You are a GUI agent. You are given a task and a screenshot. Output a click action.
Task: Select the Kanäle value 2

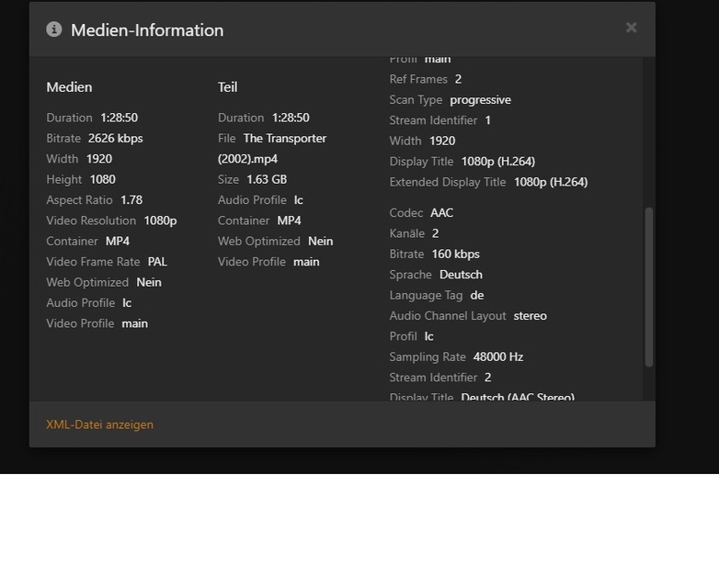click(435, 233)
